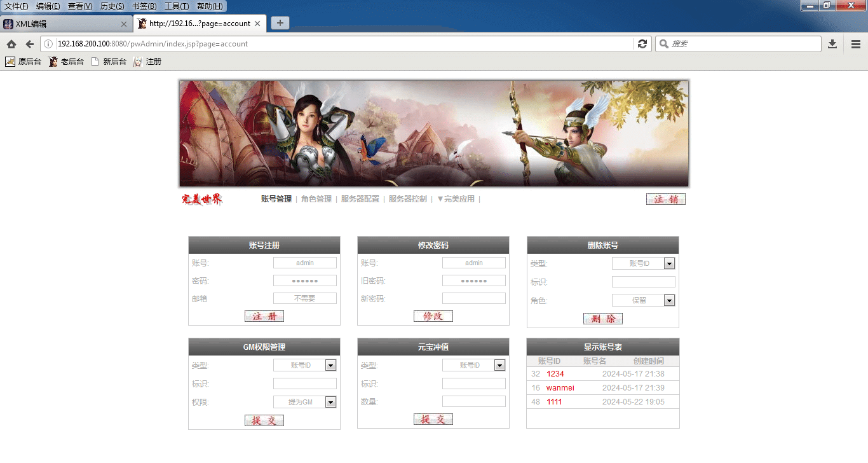Screen dimensions: 868x463
Task: Switch to the 角色管理 navigation tab
Action: point(316,199)
